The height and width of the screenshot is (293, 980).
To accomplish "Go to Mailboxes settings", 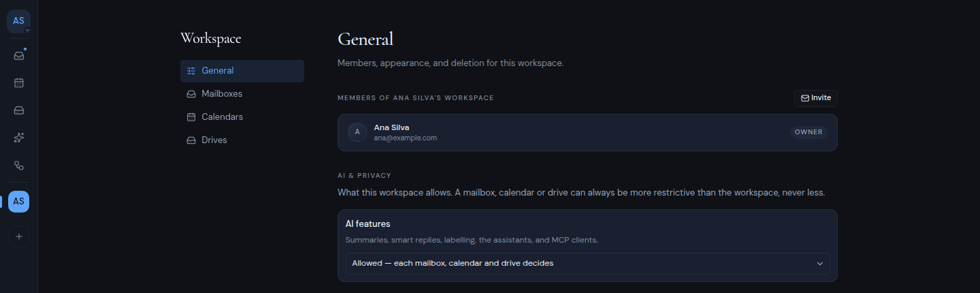I will click(242, 94).
